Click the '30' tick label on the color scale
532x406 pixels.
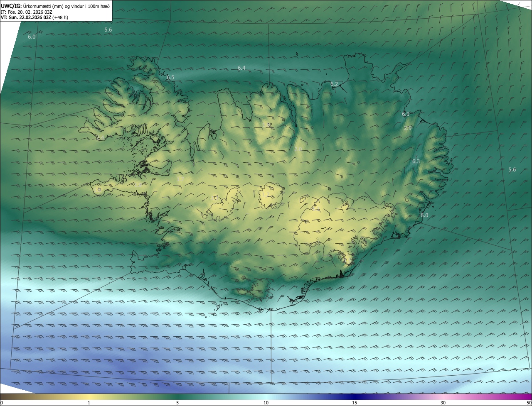(x=443, y=403)
